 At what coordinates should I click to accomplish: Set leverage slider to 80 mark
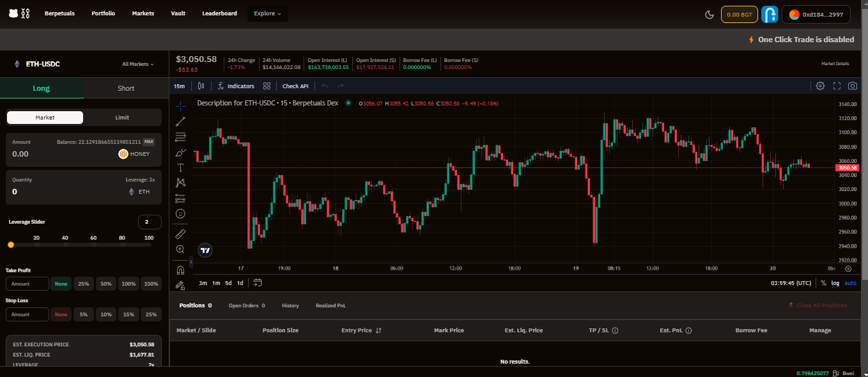coord(122,245)
